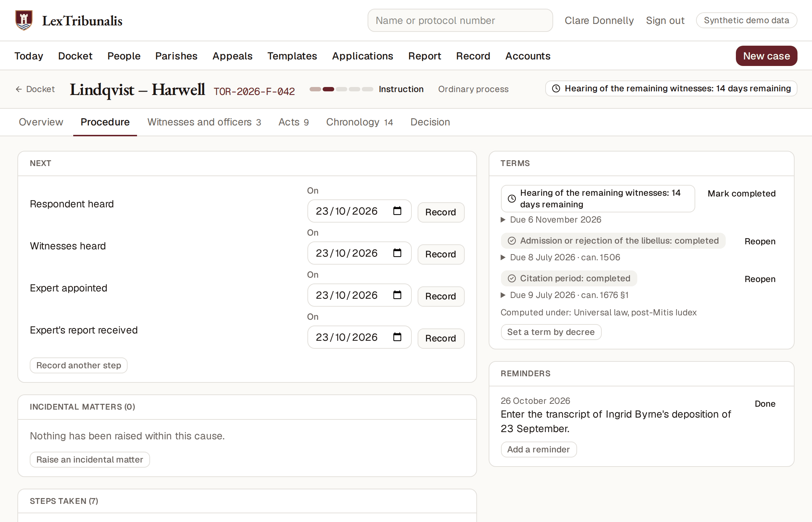Click the New case button
Viewport: 812px width, 522px height.
point(766,56)
